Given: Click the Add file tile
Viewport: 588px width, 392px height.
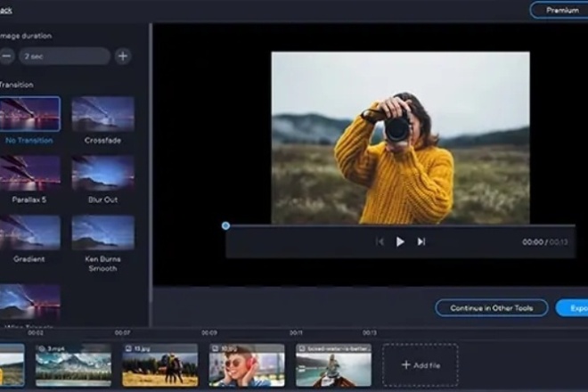Looking at the screenshot, I should tap(421, 364).
